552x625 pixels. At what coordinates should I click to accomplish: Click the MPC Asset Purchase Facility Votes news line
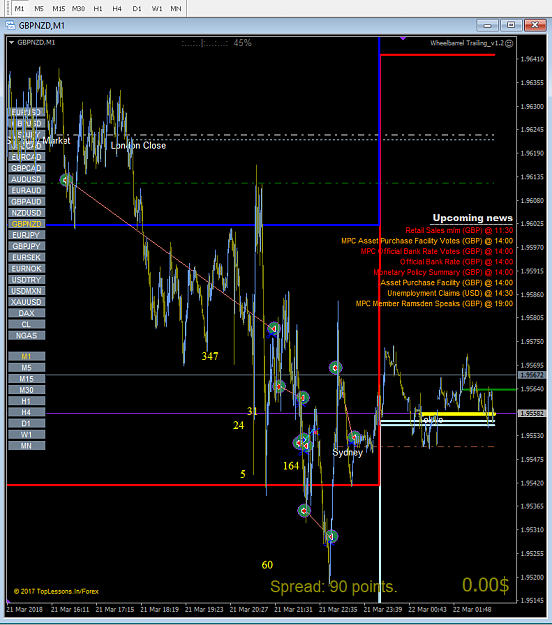click(x=427, y=241)
